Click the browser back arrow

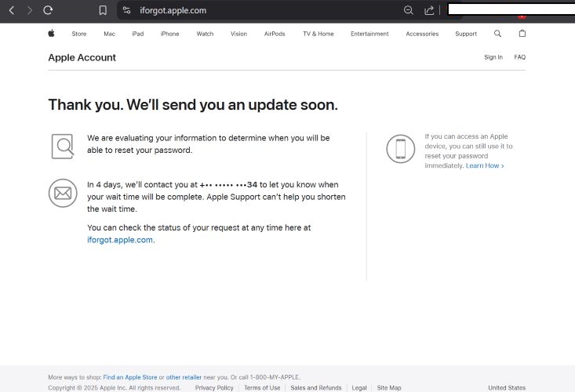(11, 10)
